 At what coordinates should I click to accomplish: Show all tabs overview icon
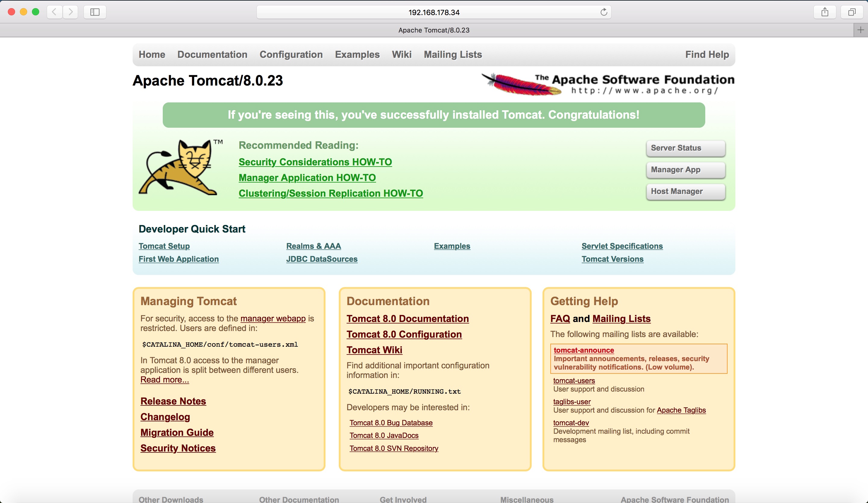pyautogui.click(x=852, y=12)
